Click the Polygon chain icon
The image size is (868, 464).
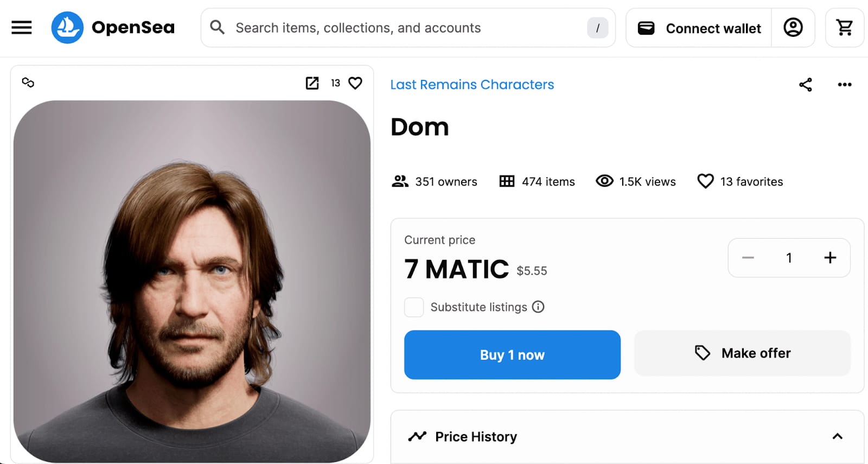tap(28, 82)
